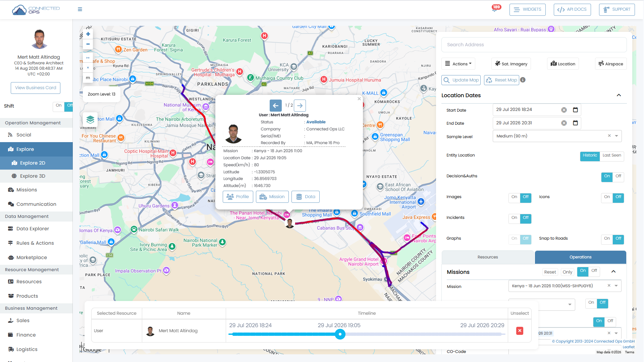Collapse the Missions section
Viewport: 644px width, 362px height.
[613, 272]
